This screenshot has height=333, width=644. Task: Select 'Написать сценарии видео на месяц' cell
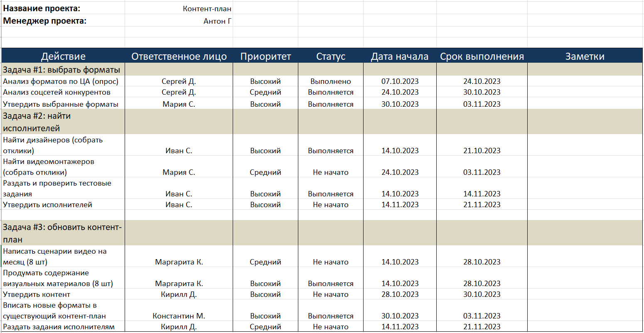coord(63,256)
